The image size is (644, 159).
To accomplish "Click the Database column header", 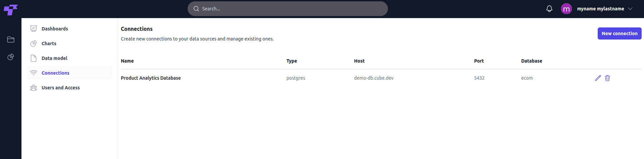I will point(532,61).
